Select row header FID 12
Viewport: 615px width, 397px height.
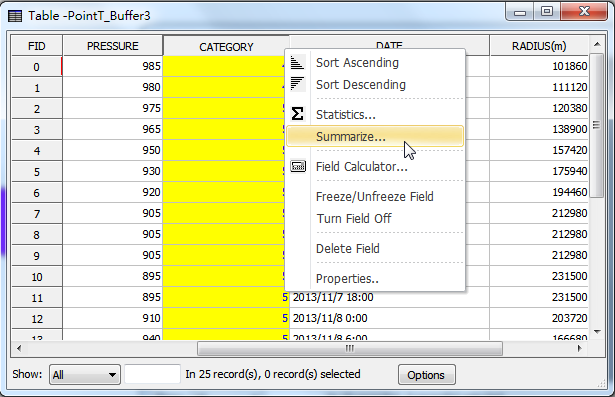coord(36,319)
